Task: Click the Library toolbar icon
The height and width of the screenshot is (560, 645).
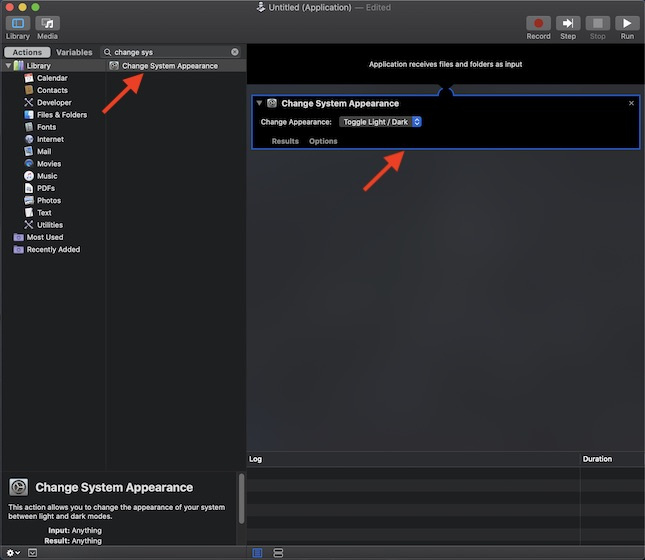Action: [x=17, y=24]
